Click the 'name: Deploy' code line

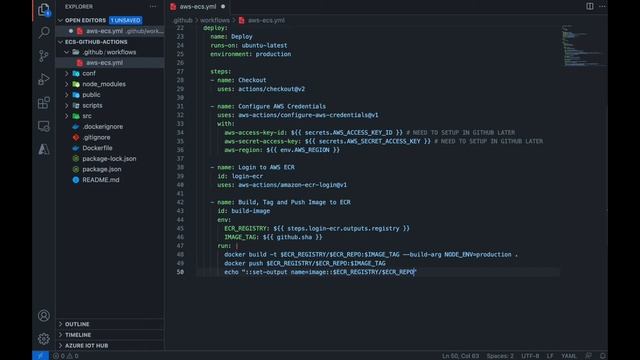pyautogui.click(x=231, y=36)
